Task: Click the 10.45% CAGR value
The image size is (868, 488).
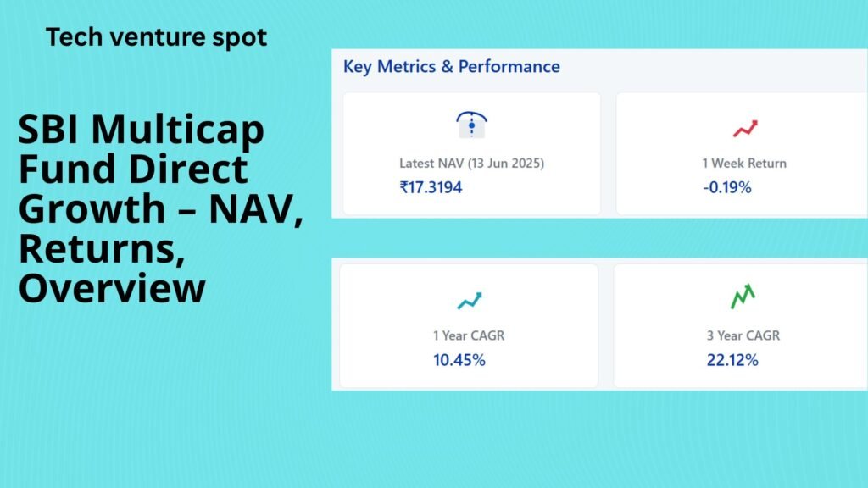Action: [x=459, y=360]
